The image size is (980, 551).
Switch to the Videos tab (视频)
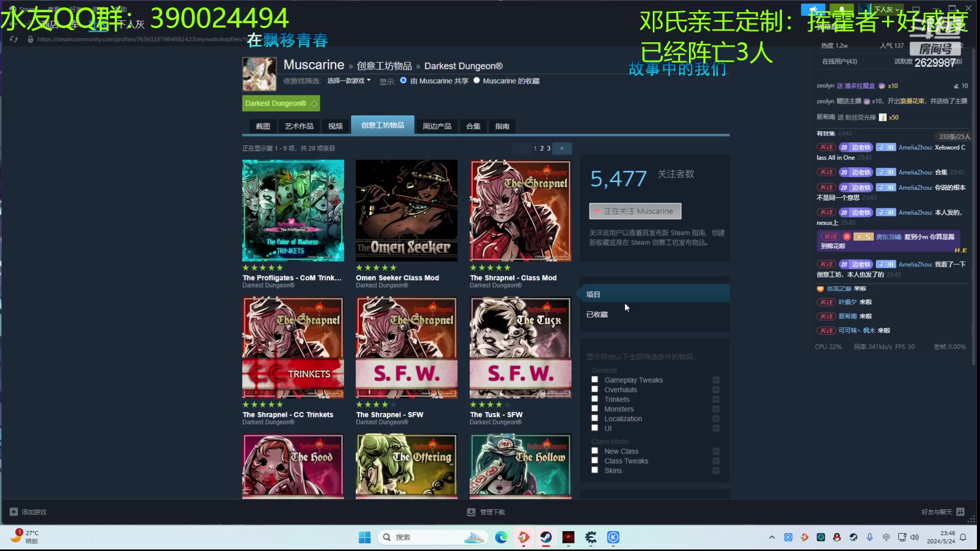335,126
